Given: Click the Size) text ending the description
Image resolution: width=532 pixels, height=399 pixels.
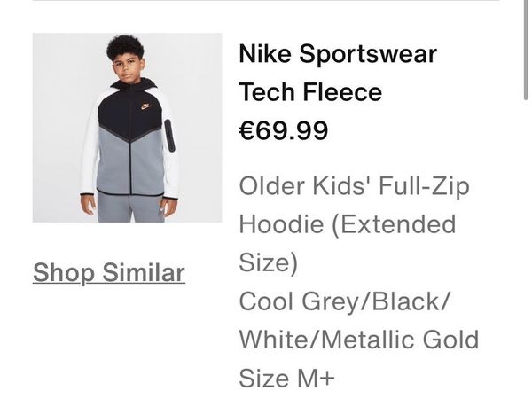Looking at the screenshot, I should [x=269, y=262].
